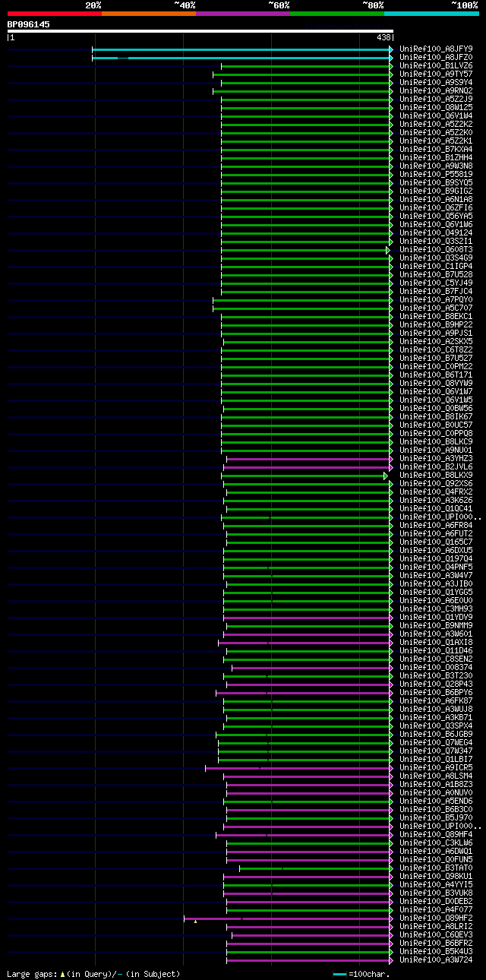Click the purple bar for UniRef100_Q89HF2
The width and height of the screenshot is (486, 980).
pos(288,918)
